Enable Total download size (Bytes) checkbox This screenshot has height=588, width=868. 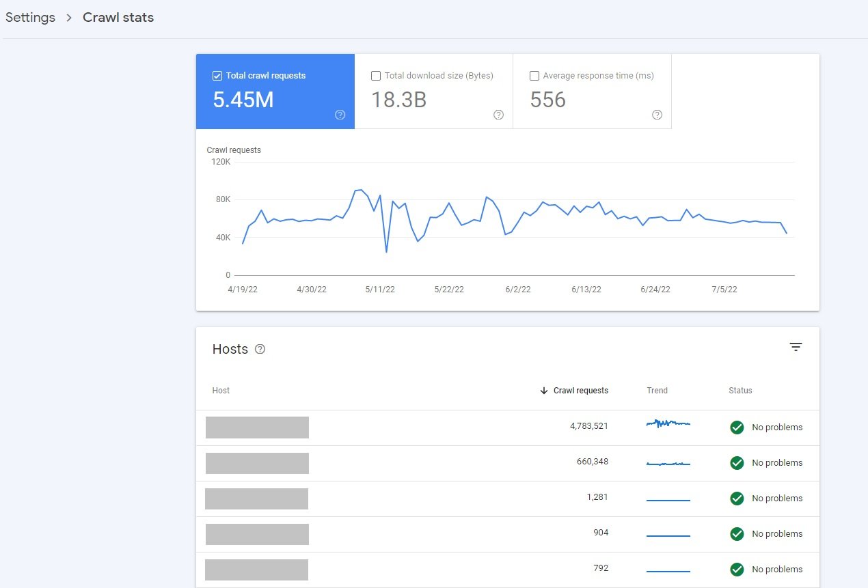pos(376,76)
